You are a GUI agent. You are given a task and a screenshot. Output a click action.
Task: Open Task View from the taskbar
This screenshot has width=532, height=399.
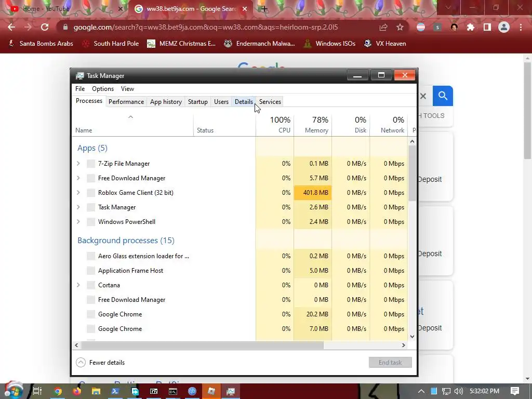tap(37, 391)
